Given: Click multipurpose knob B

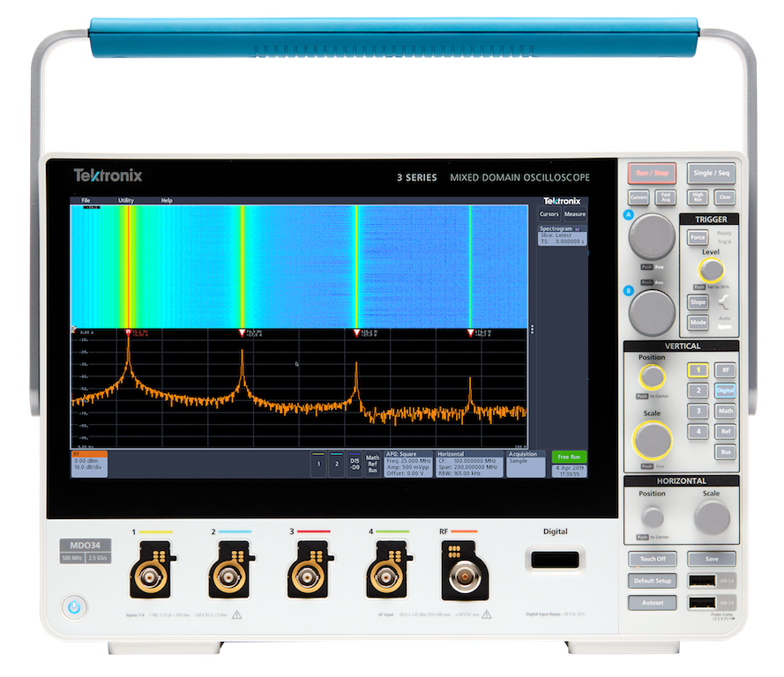Looking at the screenshot, I should click(x=652, y=313).
